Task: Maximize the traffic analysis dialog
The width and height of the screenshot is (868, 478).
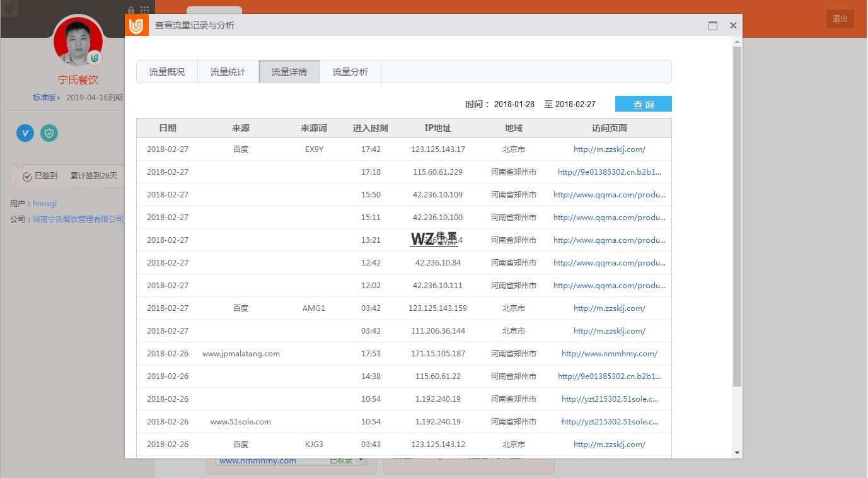Action: (x=713, y=26)
